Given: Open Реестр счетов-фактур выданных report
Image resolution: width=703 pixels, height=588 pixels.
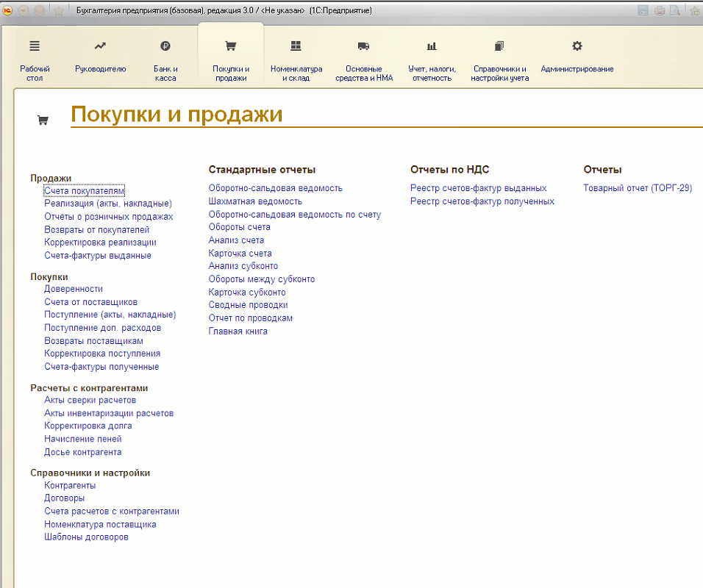Looking at the screenshot, I should coord(478,188).
